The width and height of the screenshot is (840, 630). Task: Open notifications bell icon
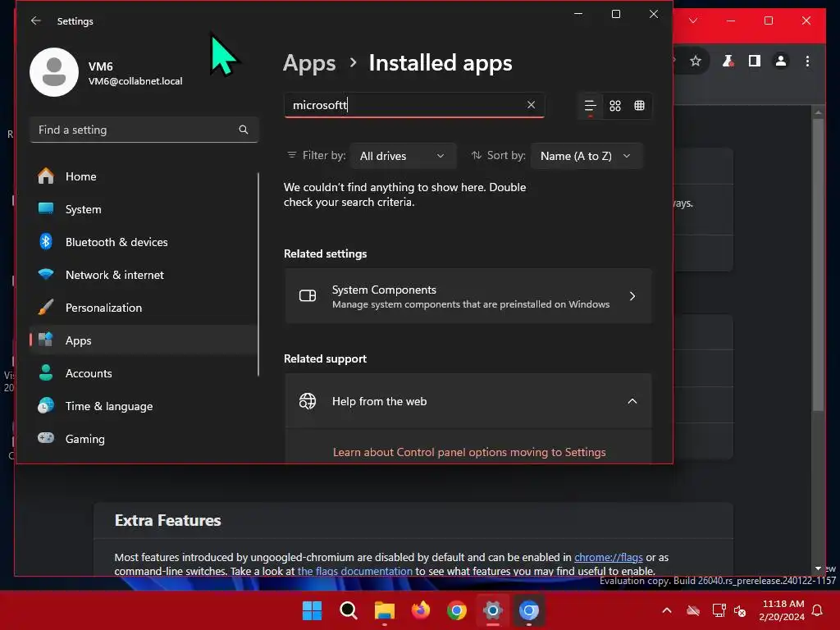[x=818, y=610]
